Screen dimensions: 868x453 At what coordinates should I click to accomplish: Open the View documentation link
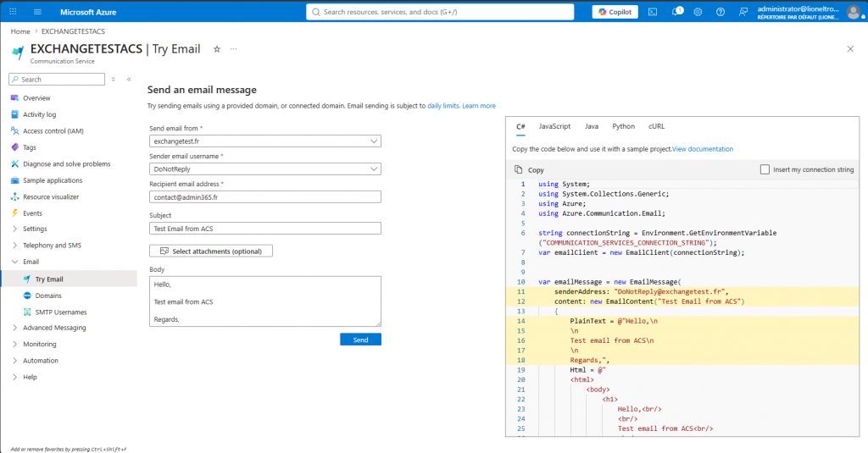point(703,149)
